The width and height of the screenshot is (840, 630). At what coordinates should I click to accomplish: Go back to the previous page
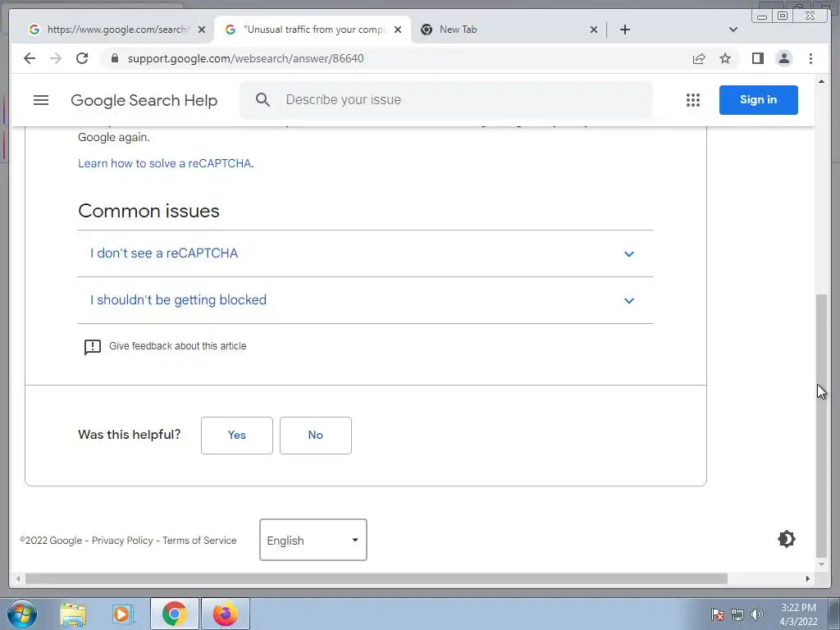click(30, 58)
